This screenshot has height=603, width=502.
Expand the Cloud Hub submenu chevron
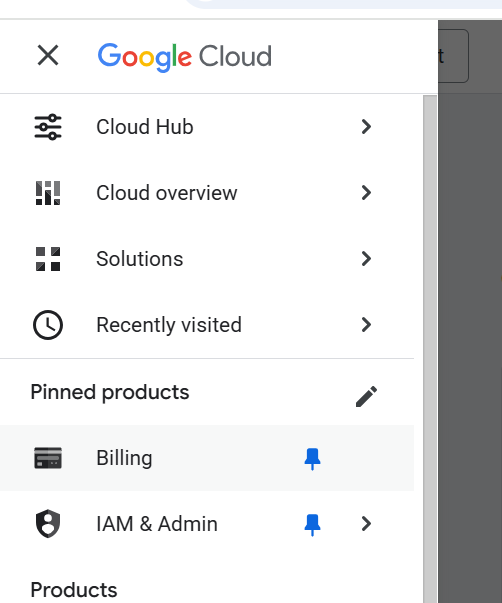coord(367,127)
